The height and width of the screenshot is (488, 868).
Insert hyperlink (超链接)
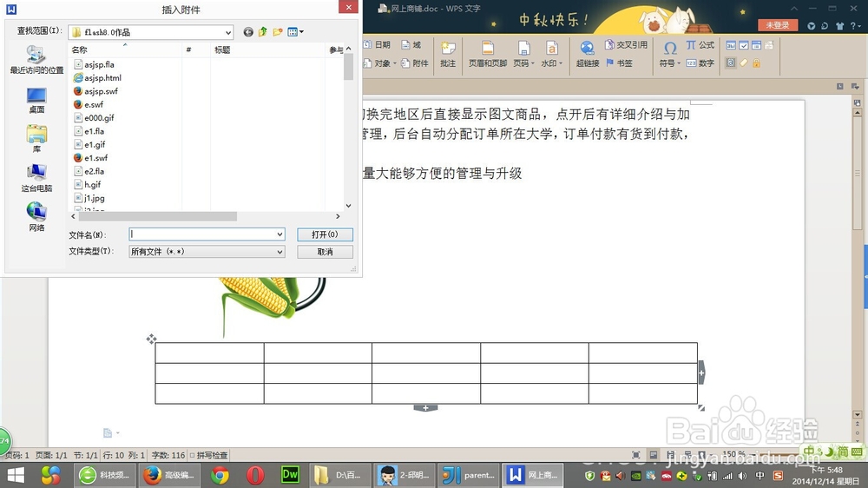point(588,55)
